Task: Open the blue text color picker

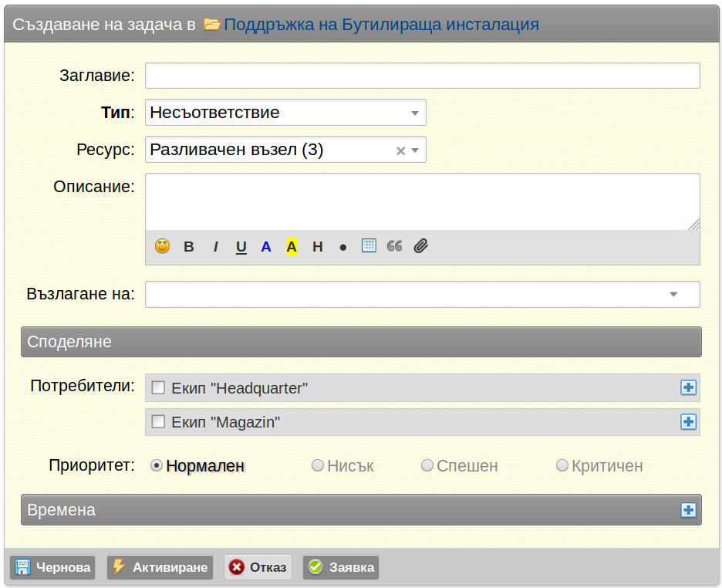Action: 265,247
